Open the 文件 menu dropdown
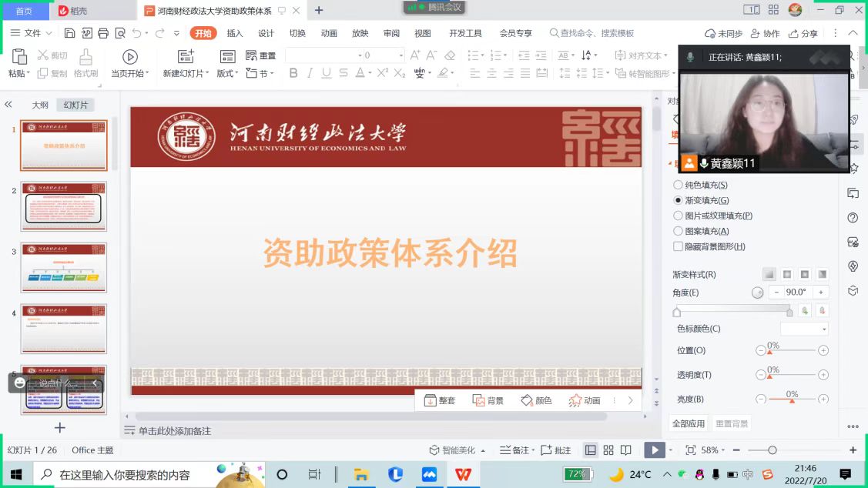Viewport: 868px width, 488px height. tap(32, 33)
